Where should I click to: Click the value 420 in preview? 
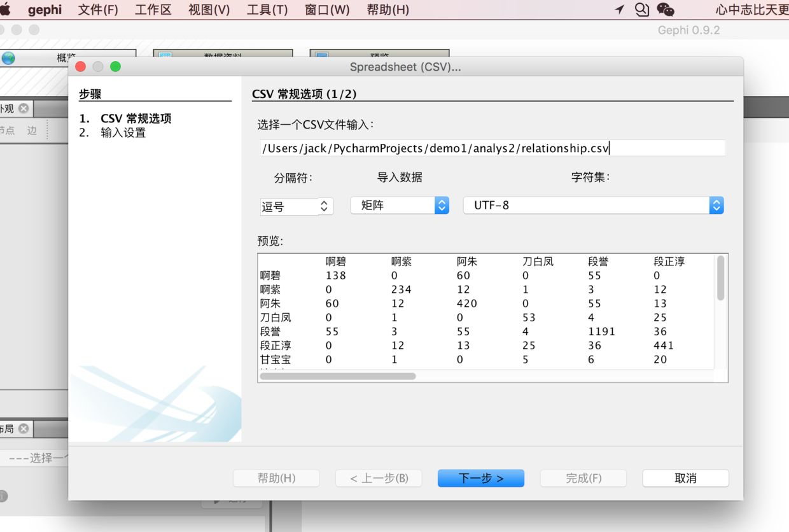467,304
